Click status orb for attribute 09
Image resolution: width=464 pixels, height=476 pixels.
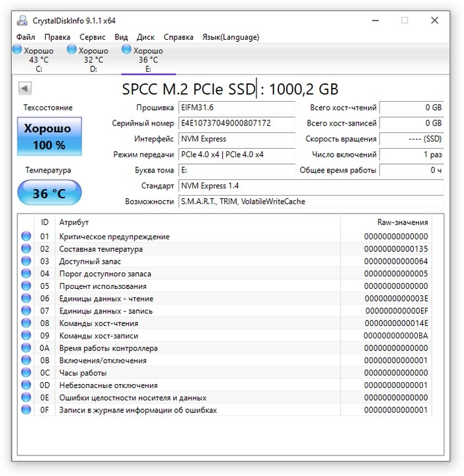(x=26, y=335)
